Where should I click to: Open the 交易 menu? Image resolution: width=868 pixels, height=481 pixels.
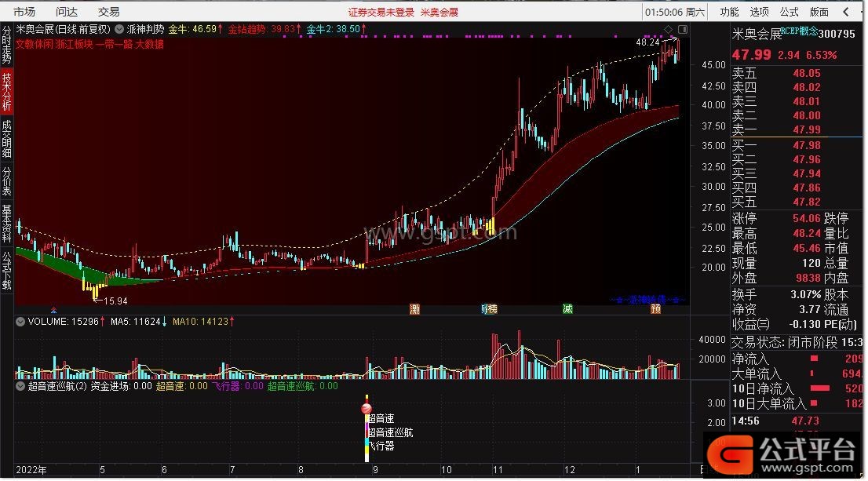tap(108, 12)
